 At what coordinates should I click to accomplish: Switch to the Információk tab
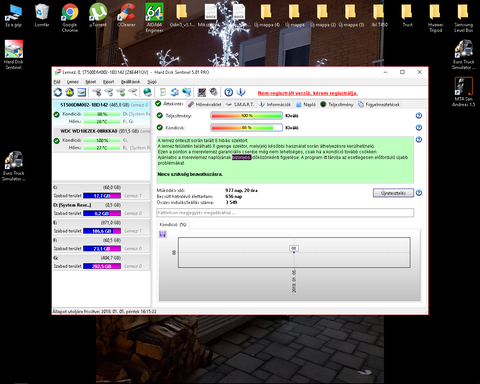(275, 104)
